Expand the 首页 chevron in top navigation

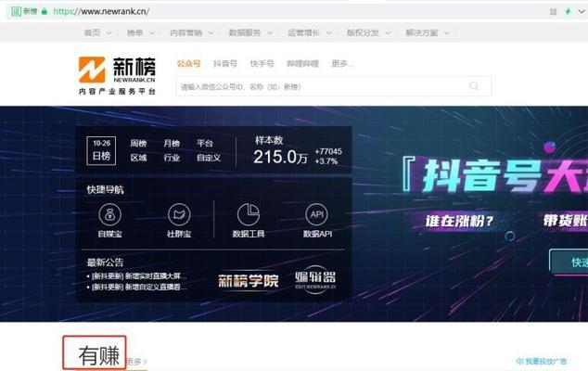coord(109,33)
